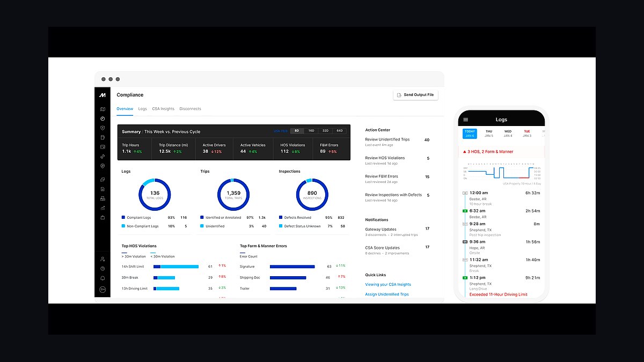Image resolution: width=644 pixels, height=362 pixels.
Task: Open the notification bell icon in sidebar
Action: [x=102, y=278]
